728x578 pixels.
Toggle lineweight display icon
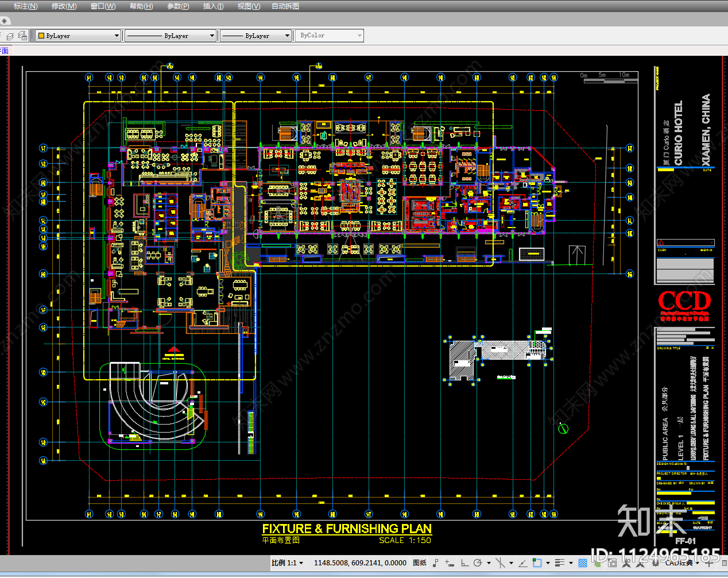560,563
